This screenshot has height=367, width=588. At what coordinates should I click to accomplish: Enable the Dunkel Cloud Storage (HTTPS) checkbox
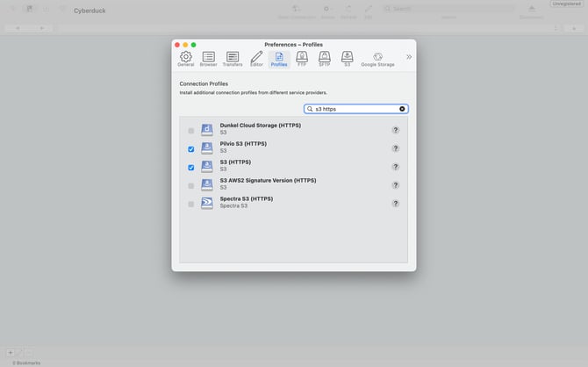190,131
